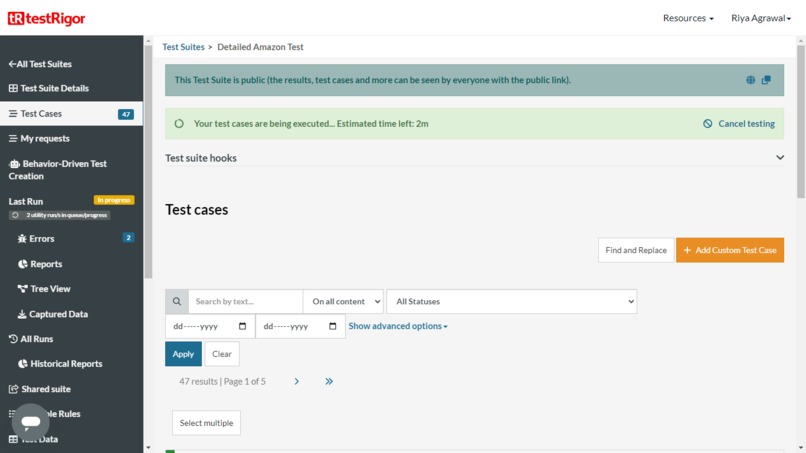The height and width of the screenshot is (453, 806).
Task: Go back to All Test Suites
Action: [x=40, y=64]
